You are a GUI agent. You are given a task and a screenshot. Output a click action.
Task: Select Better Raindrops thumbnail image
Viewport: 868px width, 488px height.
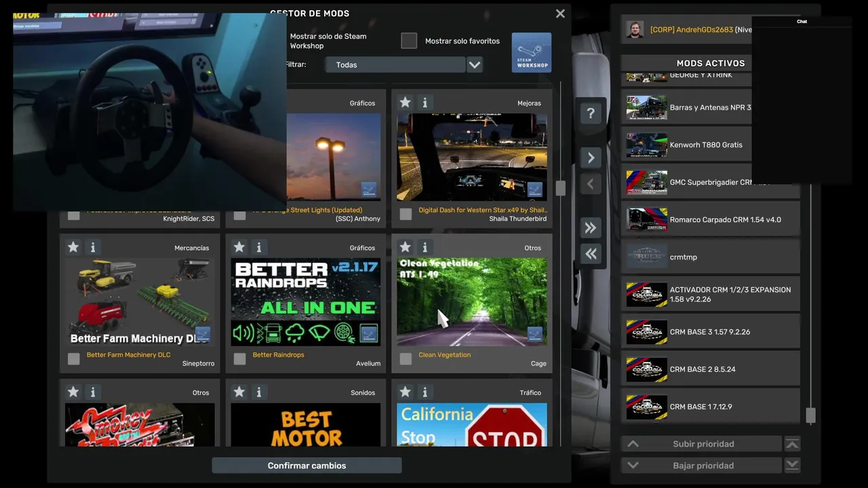coord(306,302)
